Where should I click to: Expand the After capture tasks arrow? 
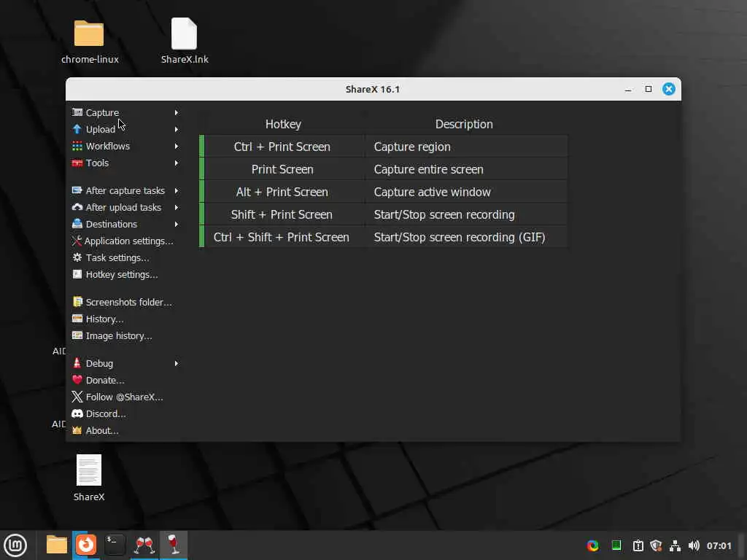point(177,190)
